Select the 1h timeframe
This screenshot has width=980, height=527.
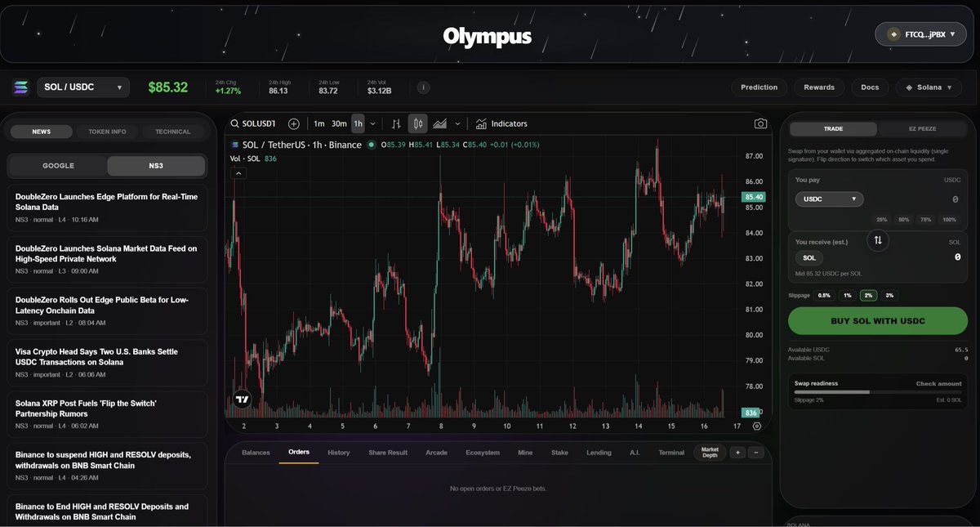pos(359,123)
